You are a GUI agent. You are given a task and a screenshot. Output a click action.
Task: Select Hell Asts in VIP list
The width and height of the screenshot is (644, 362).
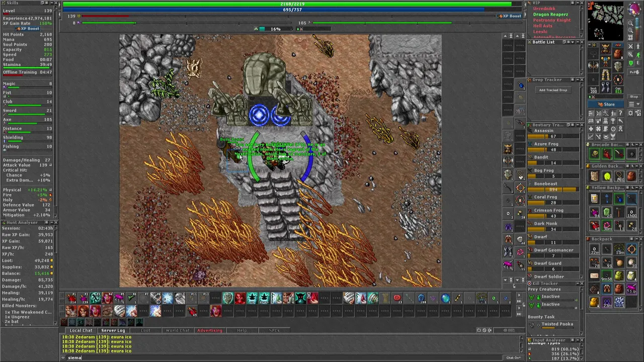(x=542, y=26)
